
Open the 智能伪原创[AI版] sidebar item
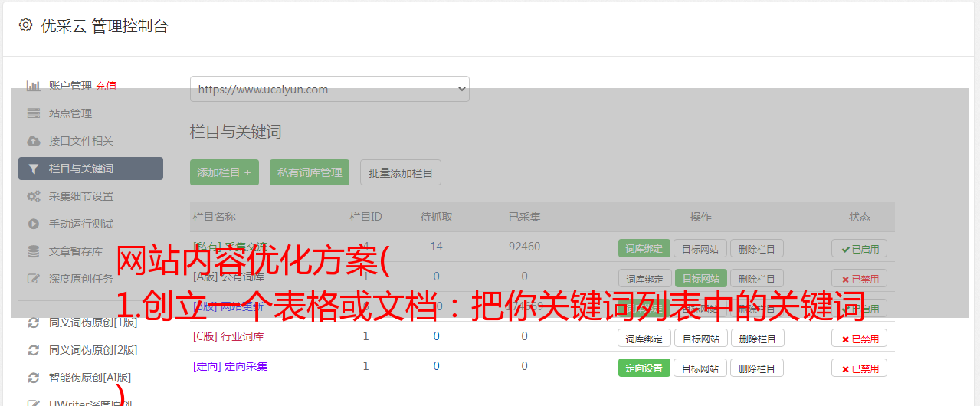point(90,378)
